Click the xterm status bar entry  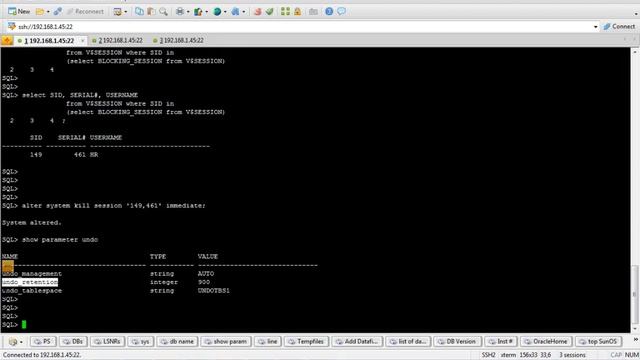click(x=508, y=355)
